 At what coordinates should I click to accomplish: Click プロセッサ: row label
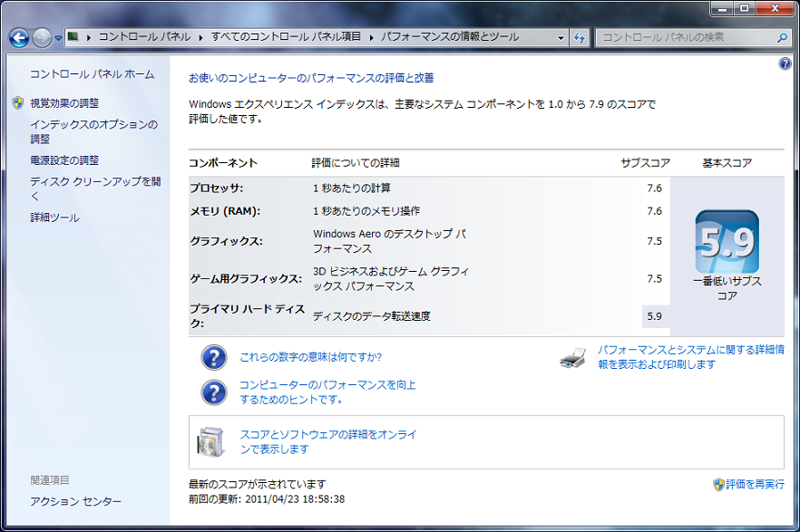[217, 188]
